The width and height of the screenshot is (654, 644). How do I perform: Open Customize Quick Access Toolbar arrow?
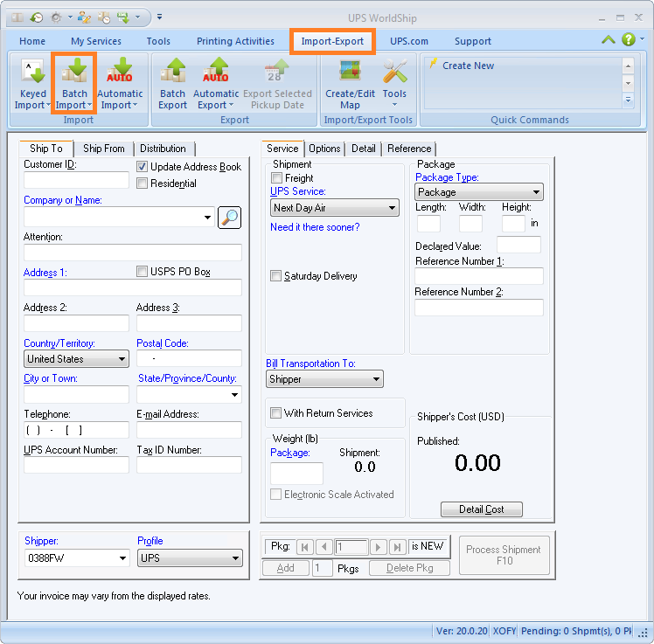pyautogui.click(x=159, y=17)
